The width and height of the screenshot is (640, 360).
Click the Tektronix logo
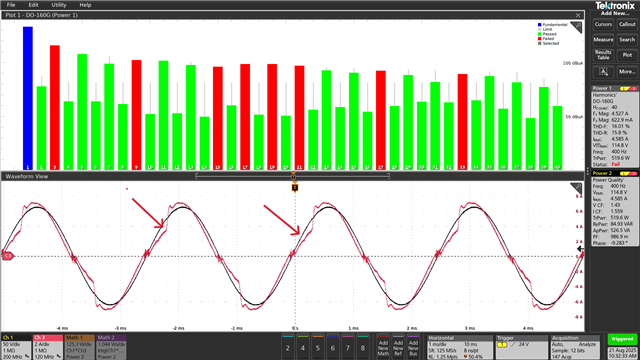(x=615, y=6)
